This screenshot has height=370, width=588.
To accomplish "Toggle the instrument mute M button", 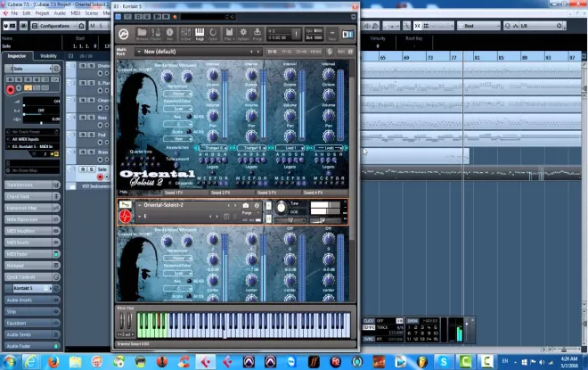I will 268,218.
